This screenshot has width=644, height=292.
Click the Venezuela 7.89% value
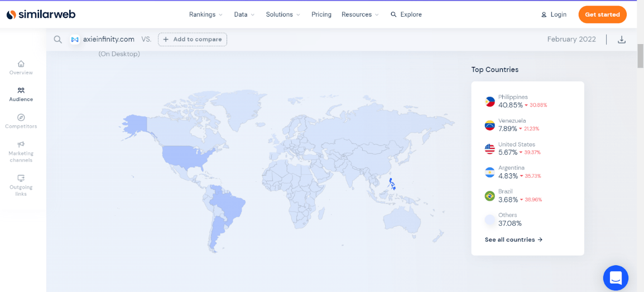pos(508,128)
